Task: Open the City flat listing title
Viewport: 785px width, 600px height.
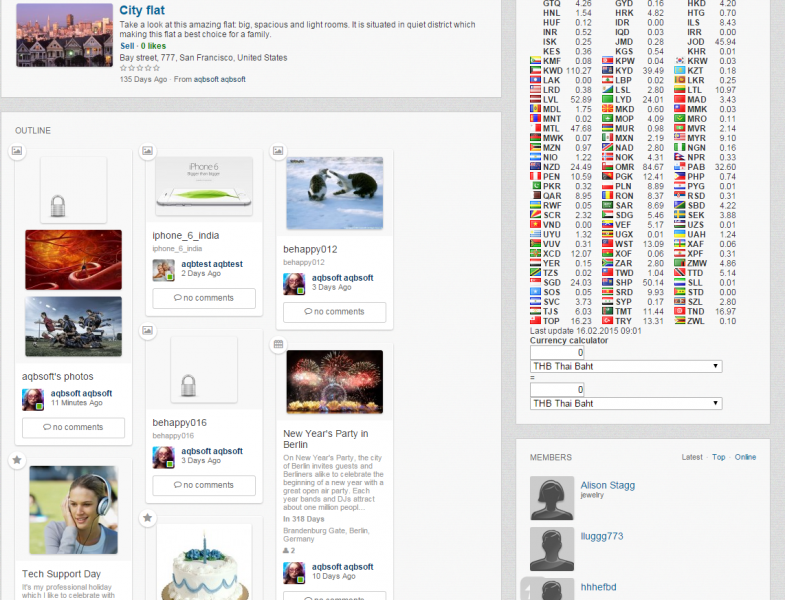Action: (142, 10)
